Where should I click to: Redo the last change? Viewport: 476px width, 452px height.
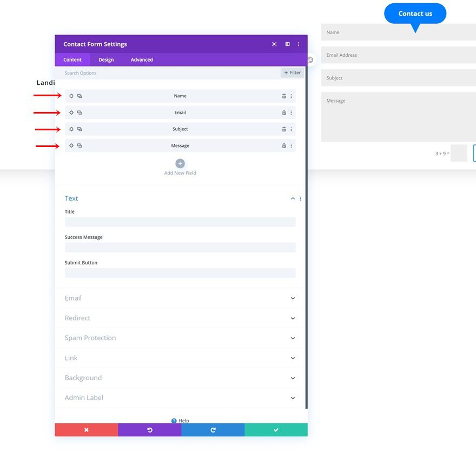(213, 429)
